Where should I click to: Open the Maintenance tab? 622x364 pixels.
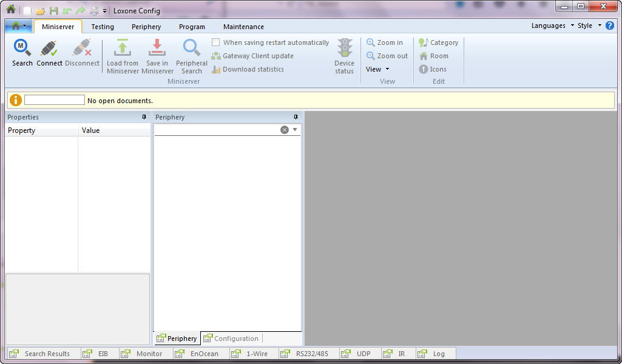coord(243,27)
